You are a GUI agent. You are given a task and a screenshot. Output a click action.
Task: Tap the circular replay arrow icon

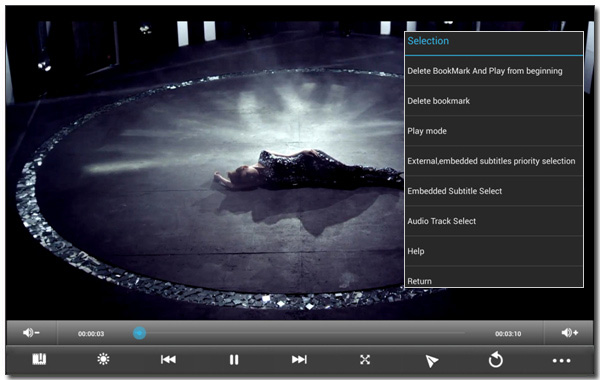coord(496,360)
